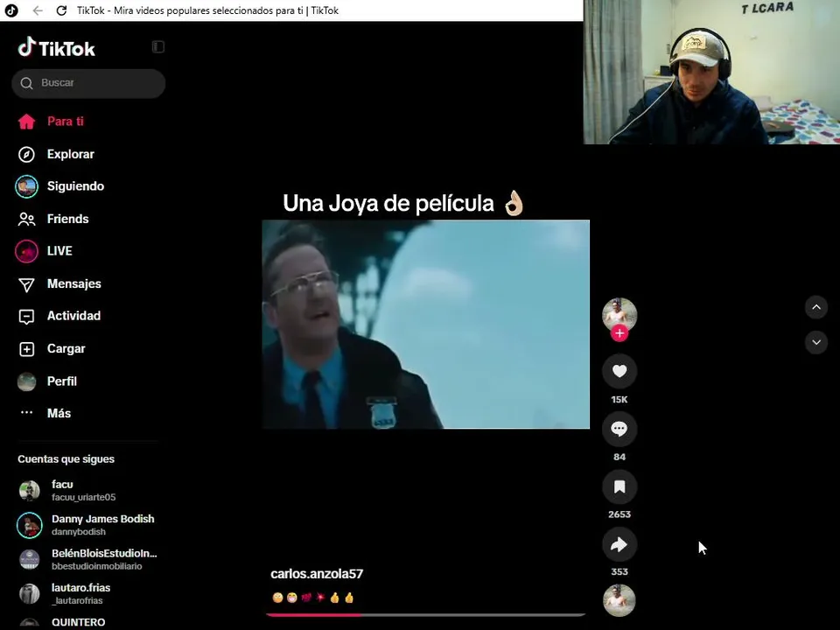Image resolution: width=840 pixels, height=630 pixels.
Task: Click the Siguiendo avatar icon
Action: point(26,186)
